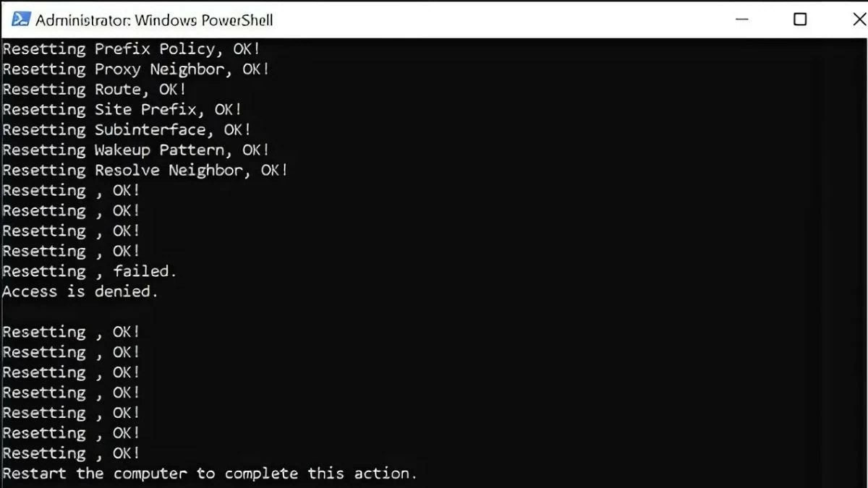This screenshot has height=488, width=868.
Task: Maximize the PowerShell window
Action: [800, 20]
